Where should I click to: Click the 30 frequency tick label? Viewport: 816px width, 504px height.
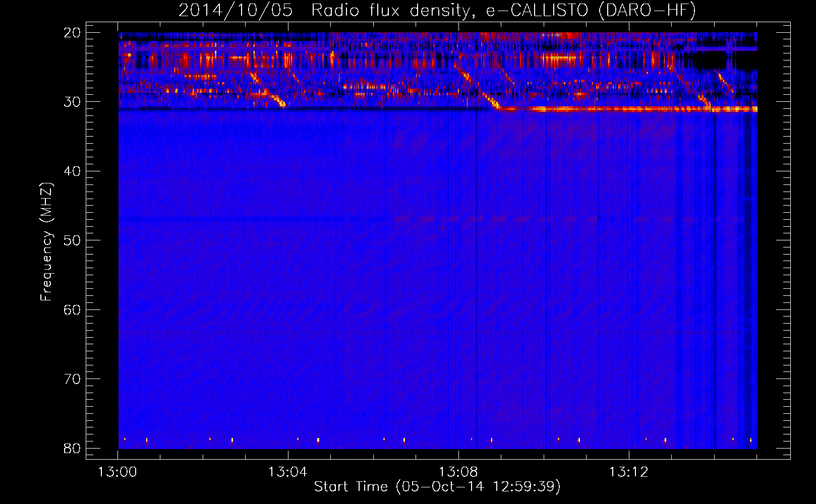pos(72,102)
